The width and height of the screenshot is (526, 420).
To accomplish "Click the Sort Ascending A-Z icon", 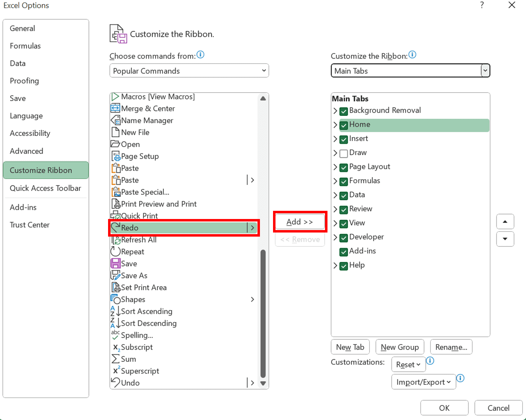I will click(x=115, y=311).
